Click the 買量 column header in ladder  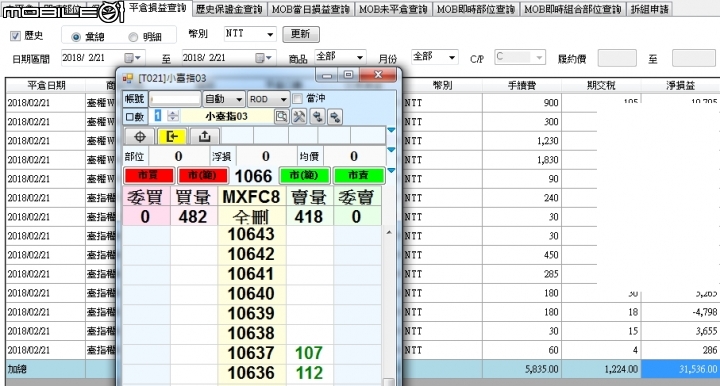[x=193, y=197]
